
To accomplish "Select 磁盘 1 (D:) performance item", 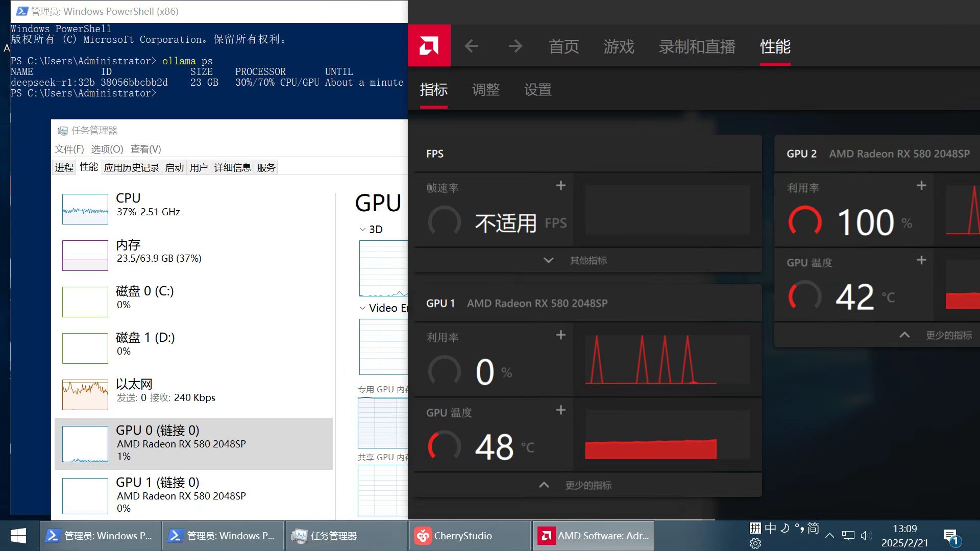I will (194, 347).
